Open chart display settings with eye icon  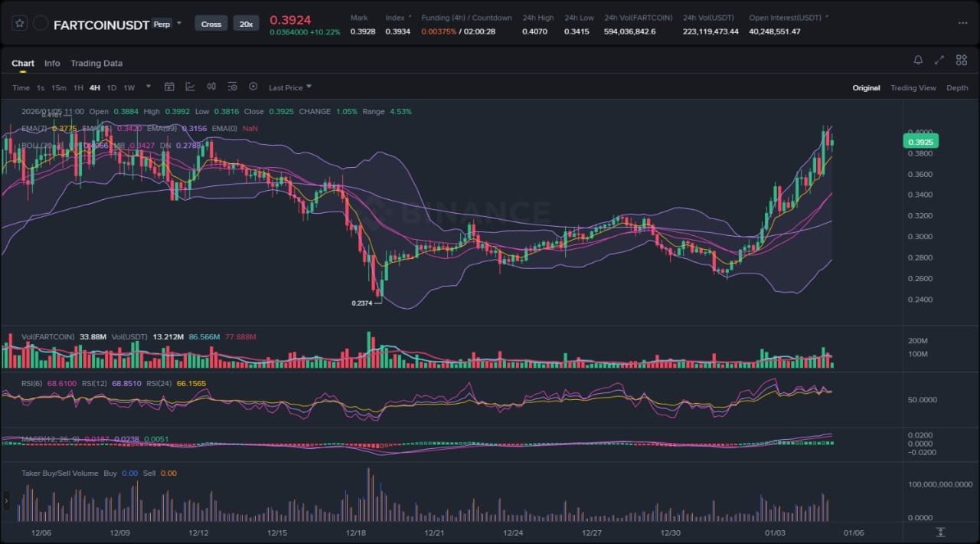(x=232, y=87)
